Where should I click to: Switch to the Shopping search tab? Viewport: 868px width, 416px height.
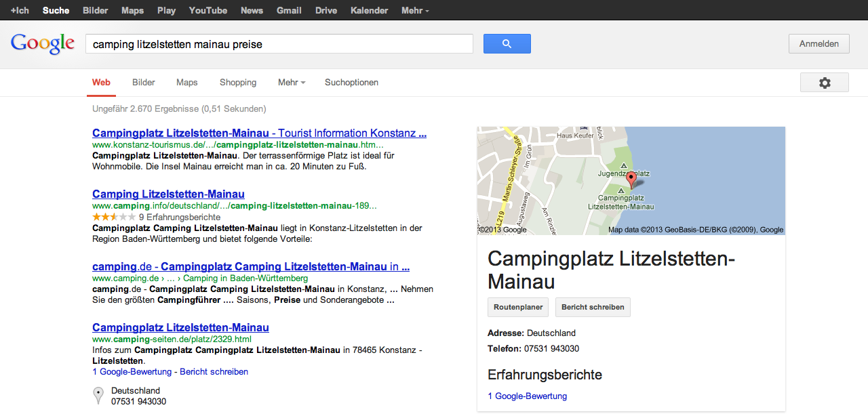(238, 83)
